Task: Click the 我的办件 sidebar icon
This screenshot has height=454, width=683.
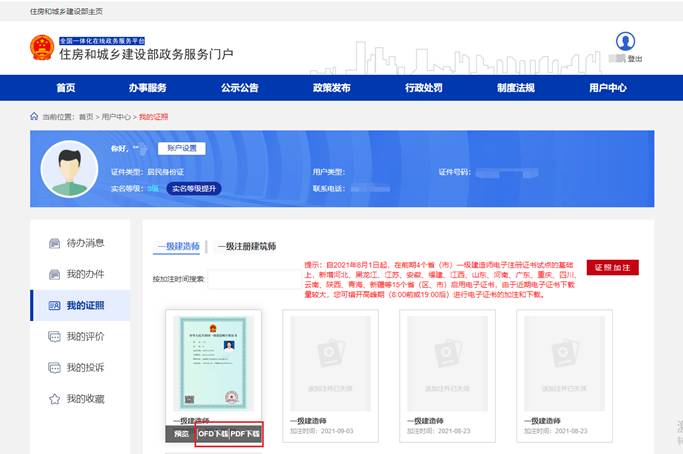Action: pos(54,274)
